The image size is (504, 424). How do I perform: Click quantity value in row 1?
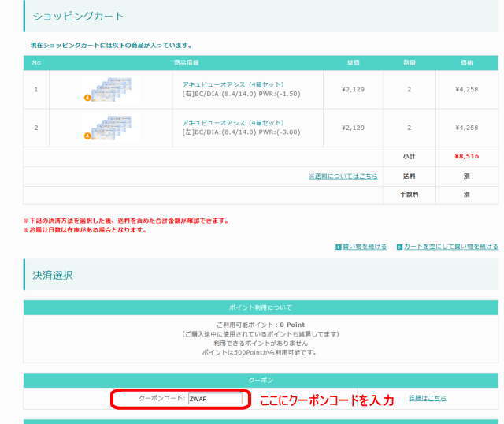409,89
